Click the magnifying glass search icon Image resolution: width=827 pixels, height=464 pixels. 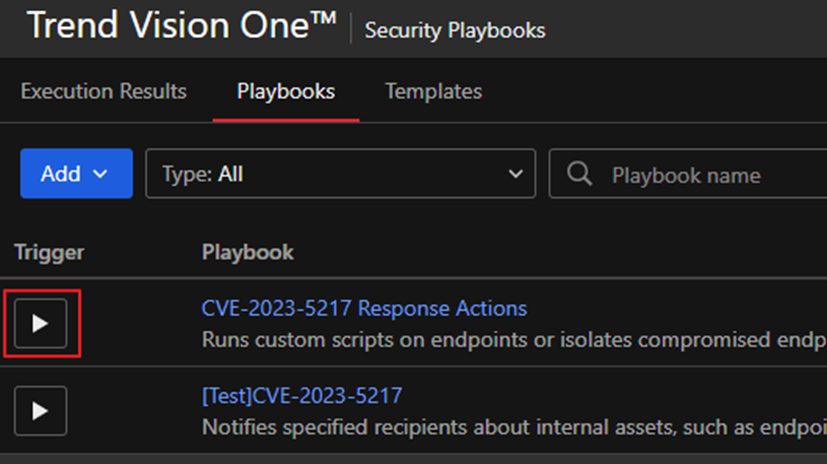click(579, 174)
